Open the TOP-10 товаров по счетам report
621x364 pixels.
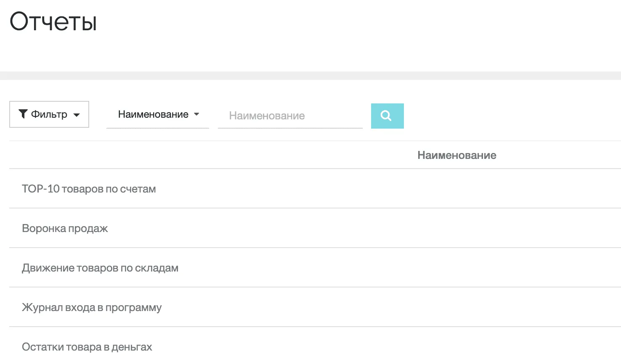click(89, 189)
